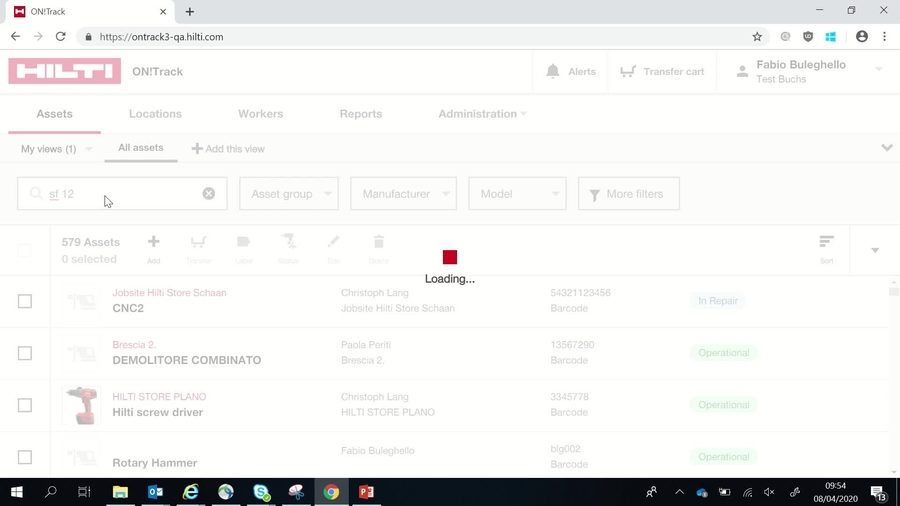Clear the search field with X icon
Image resolution: width=900 pixels, height=506 pixels.
pos(209,193)
